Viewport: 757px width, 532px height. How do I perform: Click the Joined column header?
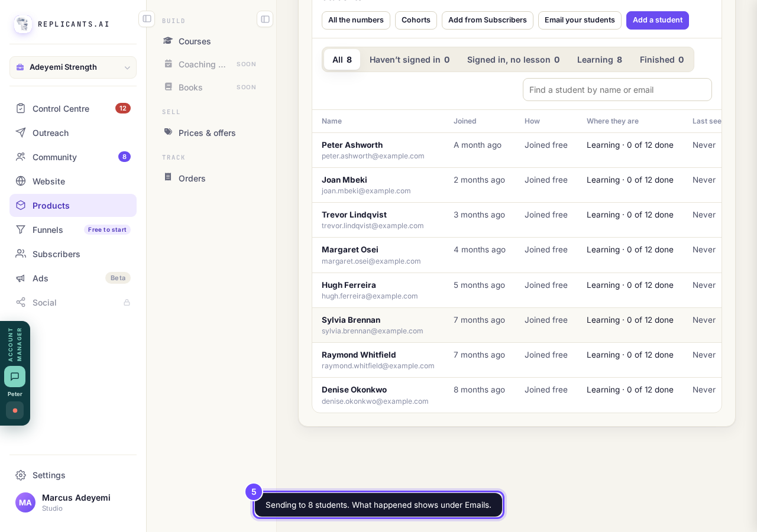pos(465,121)
